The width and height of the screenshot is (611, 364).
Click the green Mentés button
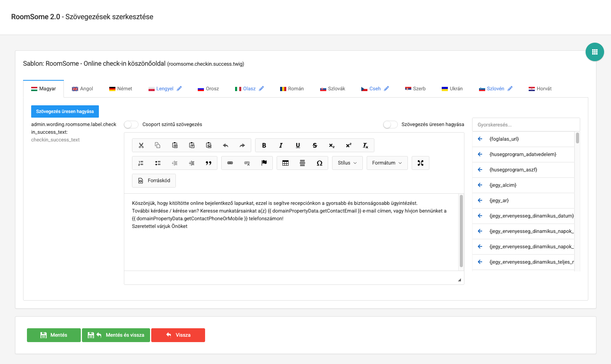(x=54, y=335)
